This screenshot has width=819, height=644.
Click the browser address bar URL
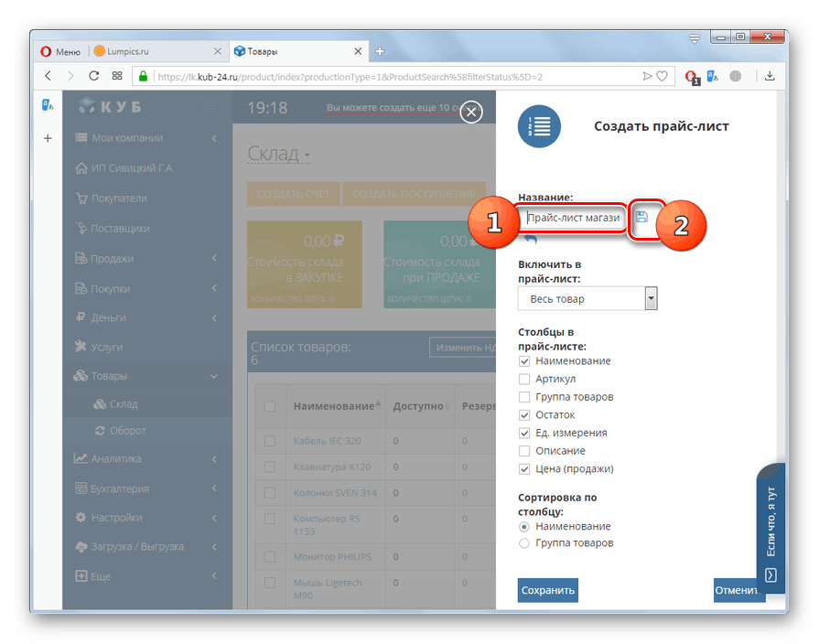(350, 77)
